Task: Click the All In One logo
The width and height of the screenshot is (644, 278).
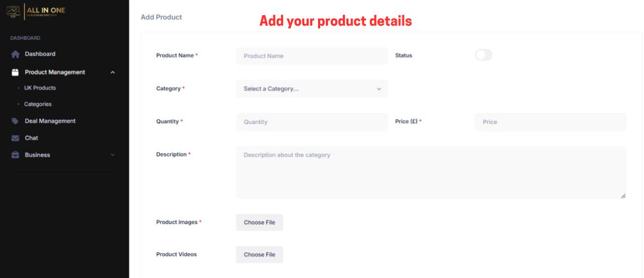Action: coord(36,12)
